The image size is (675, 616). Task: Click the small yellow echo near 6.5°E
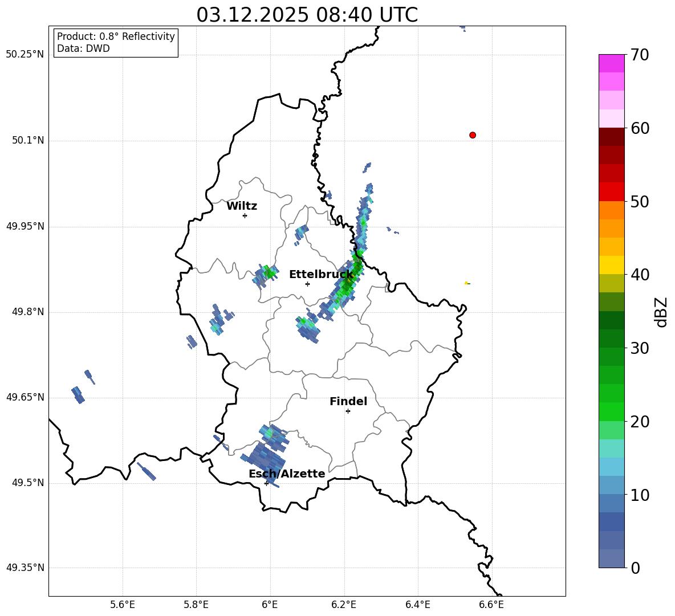click(466, 283)
